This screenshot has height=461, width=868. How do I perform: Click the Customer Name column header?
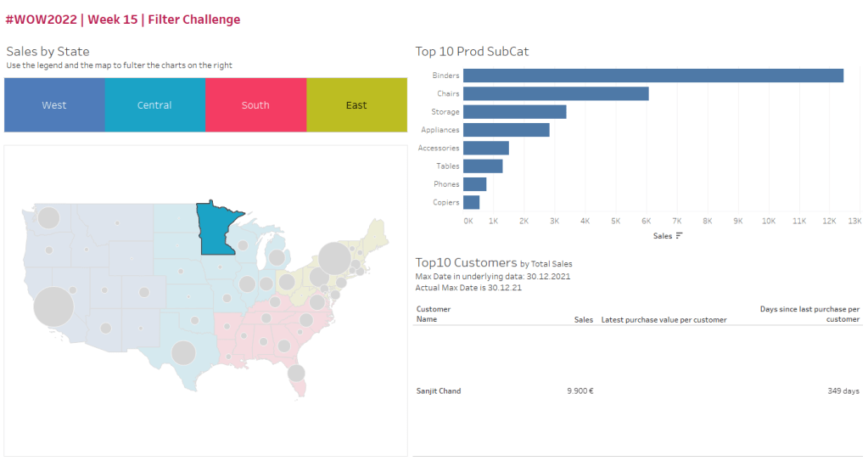[x=434, y=314]
